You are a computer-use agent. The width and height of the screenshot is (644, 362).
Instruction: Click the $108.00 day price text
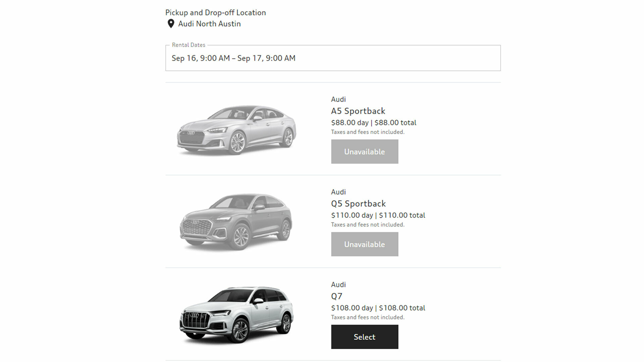[352, 308]
